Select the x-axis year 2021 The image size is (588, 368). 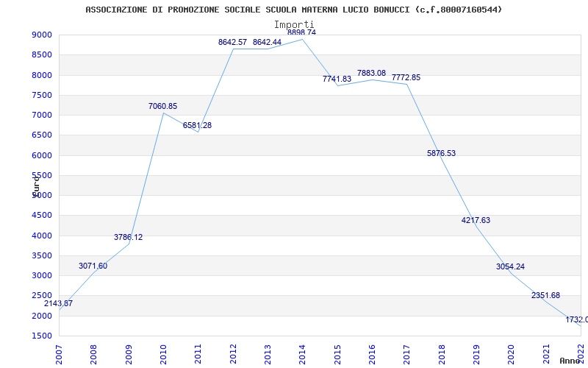(546, 354)
